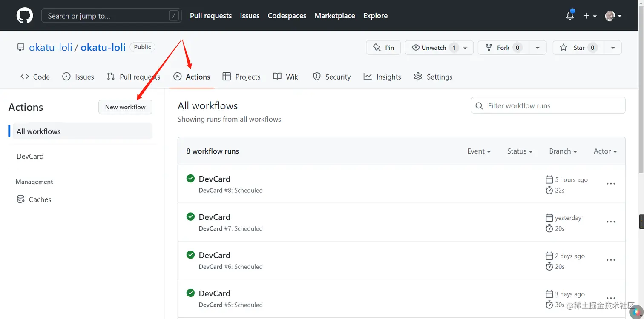This screenshot has height=319, width=644.
Task: Click the Public visibility badge
Action: [x=142, y=47]
